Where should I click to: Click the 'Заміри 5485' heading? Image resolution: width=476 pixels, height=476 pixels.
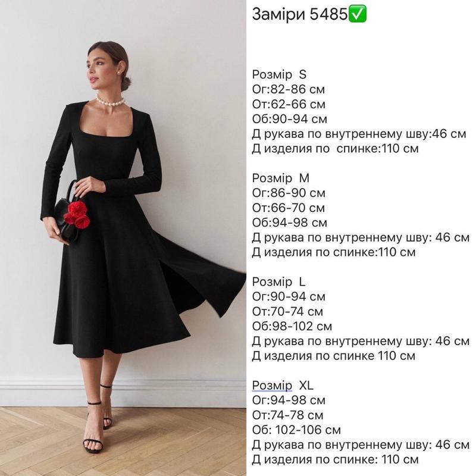point(300,14)
